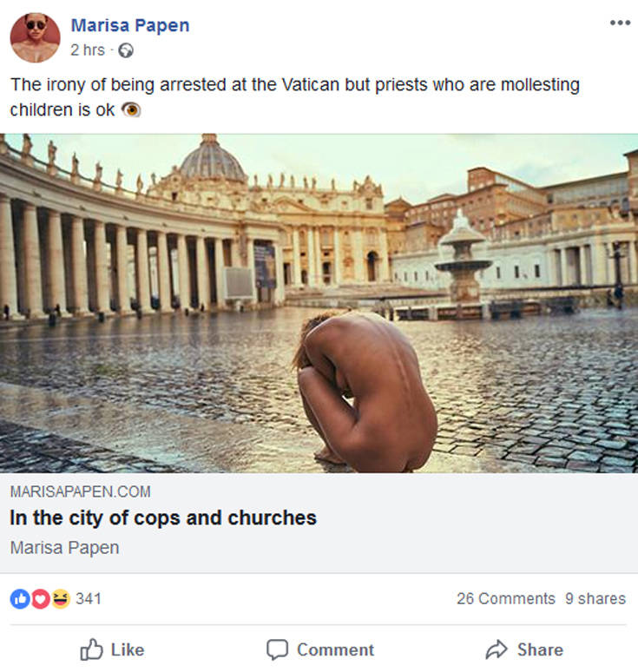This screenshot has height=672, width=638.
Task: Toggle Like on this post
Action: pos(112,649)
